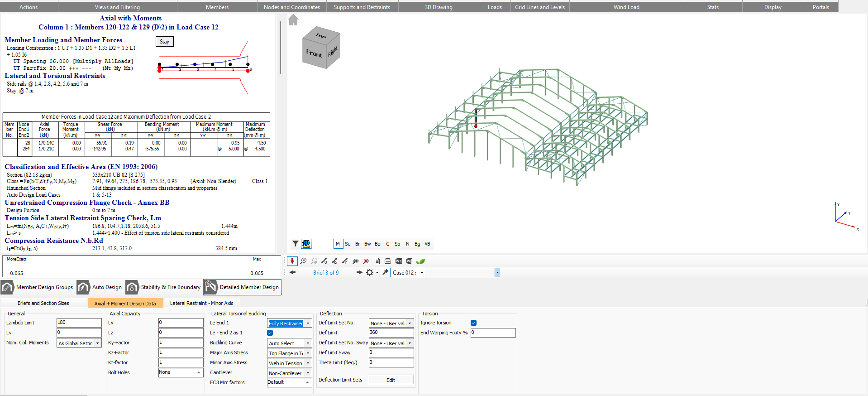Click the Lambda Limit input field
This screenshot has height=396, width=868.
coord(79,323)
